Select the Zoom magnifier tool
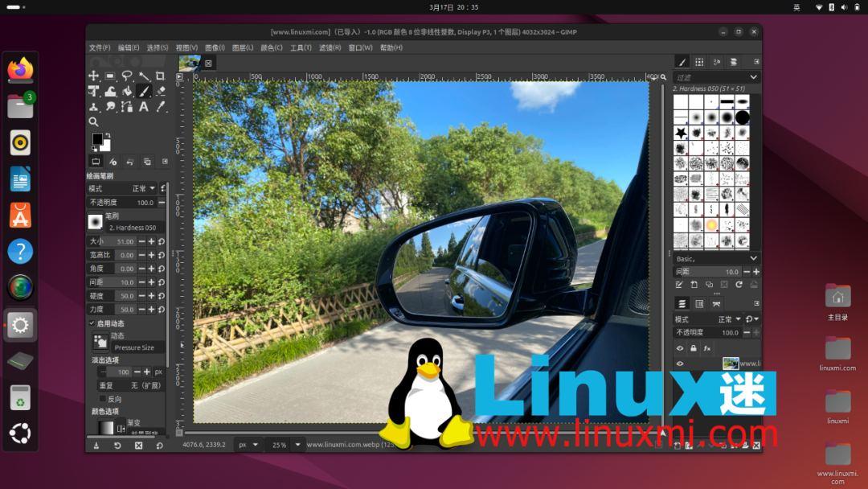Screen dimensions: 868x489 click(x=93, y=121)
